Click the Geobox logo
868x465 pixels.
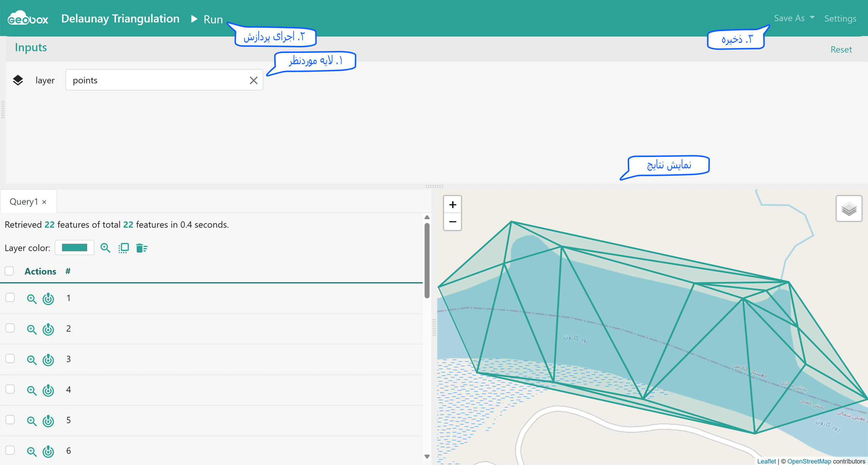tap(28, 18)
